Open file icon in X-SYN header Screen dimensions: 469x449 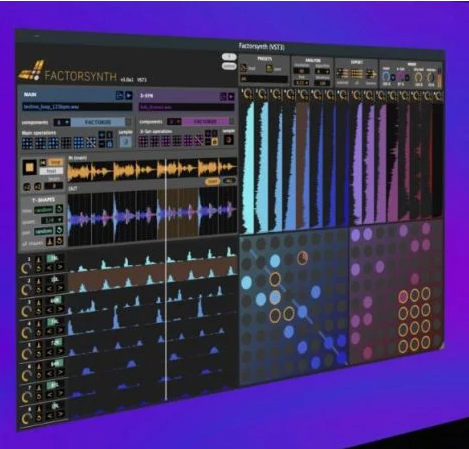[x=223, y=97]
